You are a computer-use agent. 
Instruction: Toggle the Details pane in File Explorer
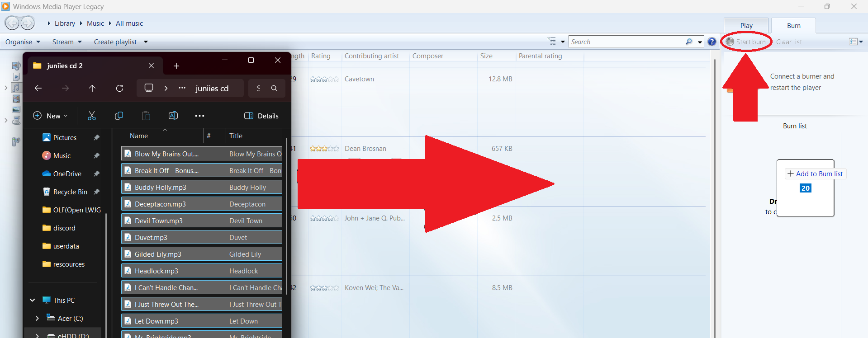[x=261, y=116]
